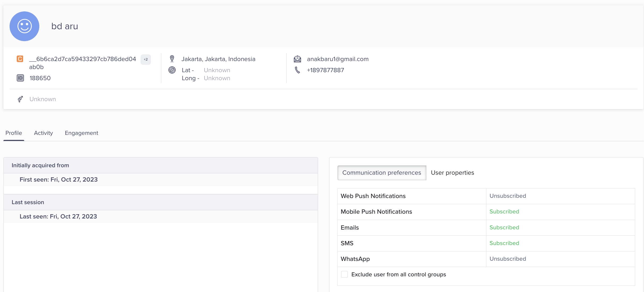The width and height of the screenshot is (644, 292).
Task: Click the location pin icon
Action: pyautogui.click(x=172, y=59)
